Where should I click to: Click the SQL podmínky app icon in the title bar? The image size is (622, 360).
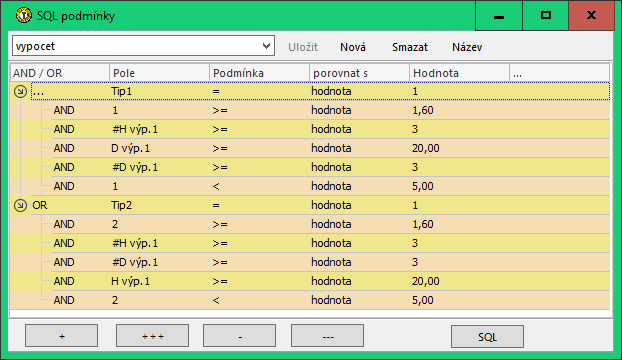point(24,15)
